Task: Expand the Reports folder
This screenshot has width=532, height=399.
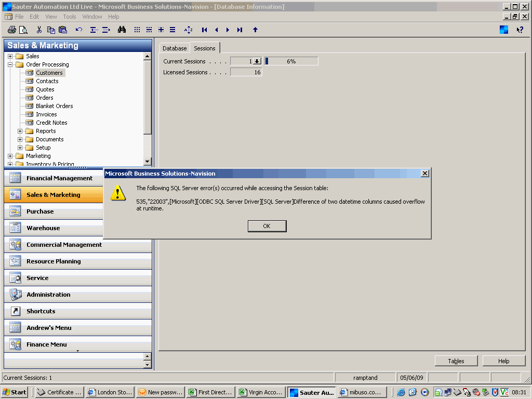Action: 20,131
